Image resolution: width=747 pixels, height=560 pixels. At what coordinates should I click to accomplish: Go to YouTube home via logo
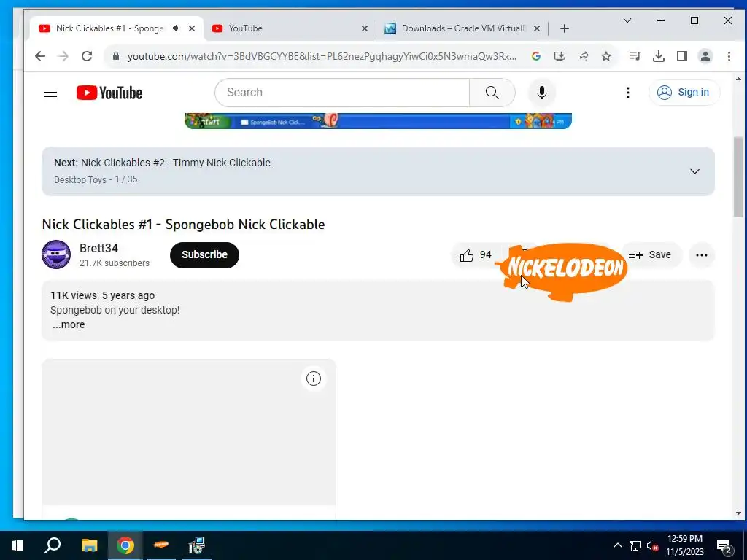click(109, 93)
